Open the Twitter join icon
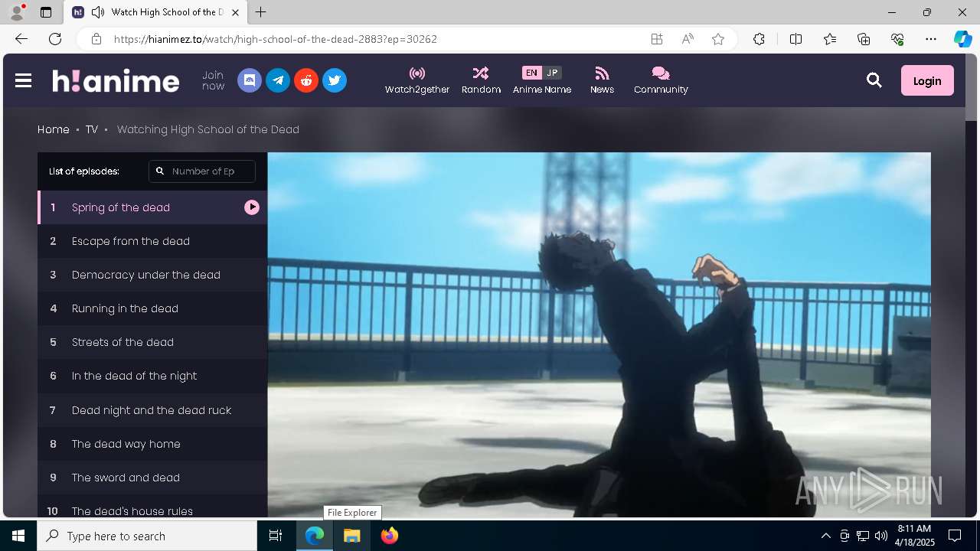Viewport: 980px width, 551px height. 335,80
